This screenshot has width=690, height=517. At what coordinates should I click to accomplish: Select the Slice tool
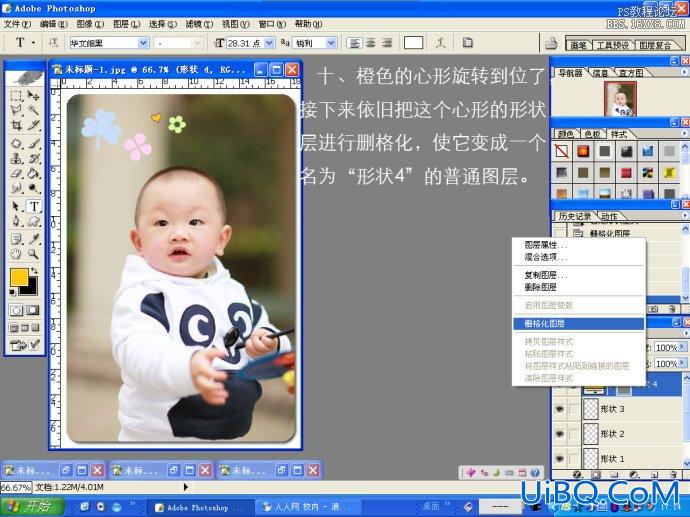(33, 125)
